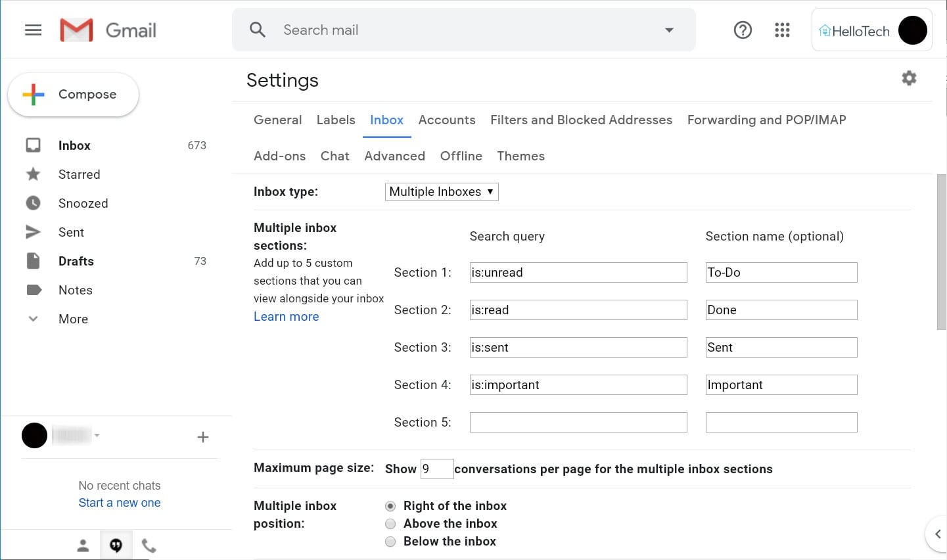
Task: Click the Learn more link
Action: 286,316
